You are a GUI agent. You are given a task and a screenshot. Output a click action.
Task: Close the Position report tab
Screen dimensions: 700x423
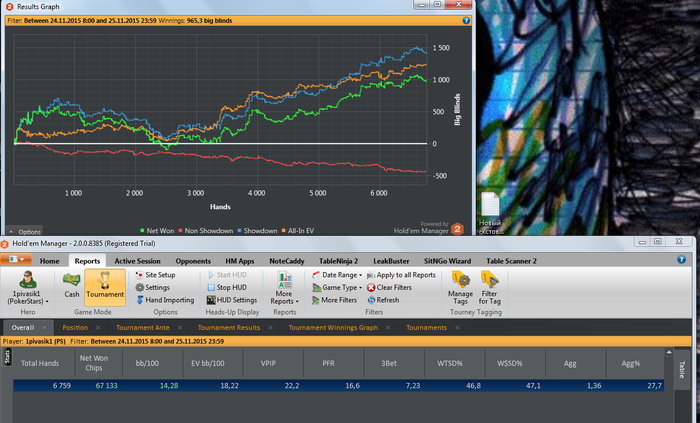pyautogui.click(x=98, y=328)
